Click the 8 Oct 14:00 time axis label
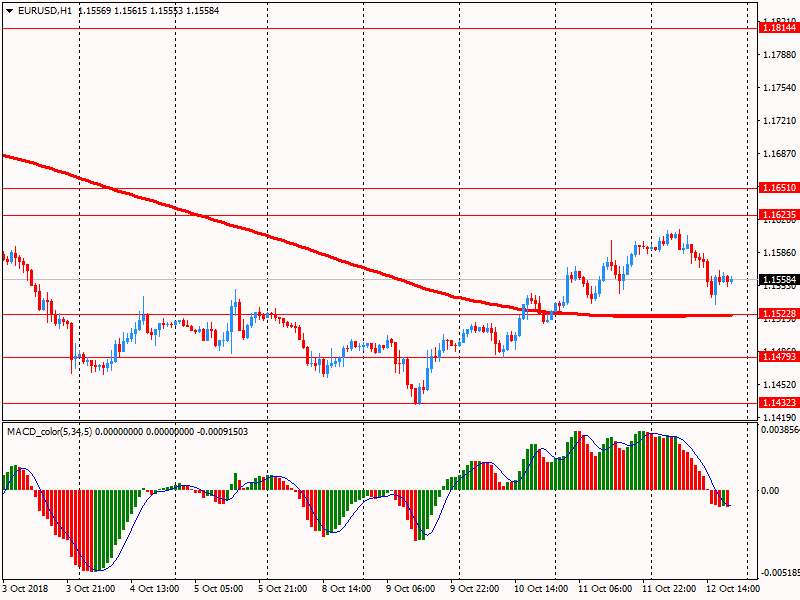The width and height of the screenshot is (800, 600). pyautogui.click(x=347, y=589)
